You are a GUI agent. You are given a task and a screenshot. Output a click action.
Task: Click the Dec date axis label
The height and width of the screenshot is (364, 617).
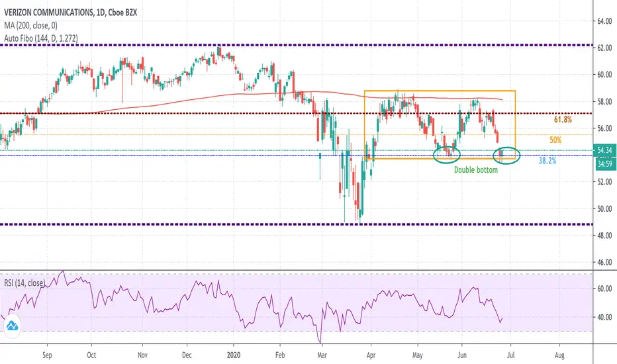pyautogui.click(x=187, y=355)
